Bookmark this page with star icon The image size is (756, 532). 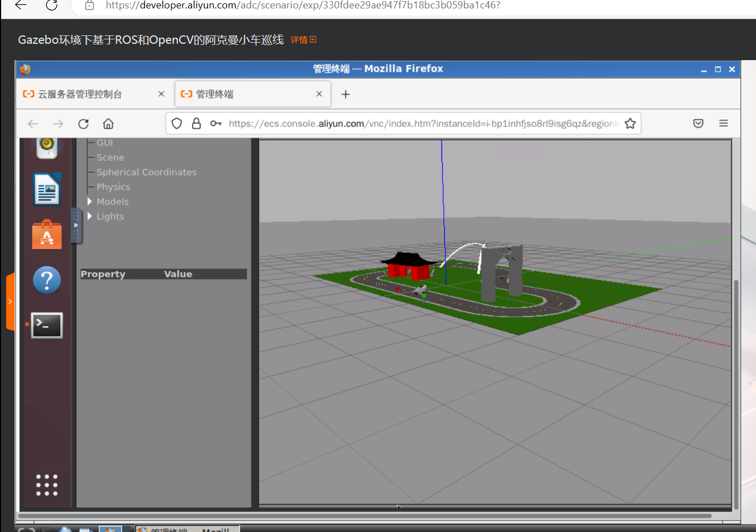point(630,124)
